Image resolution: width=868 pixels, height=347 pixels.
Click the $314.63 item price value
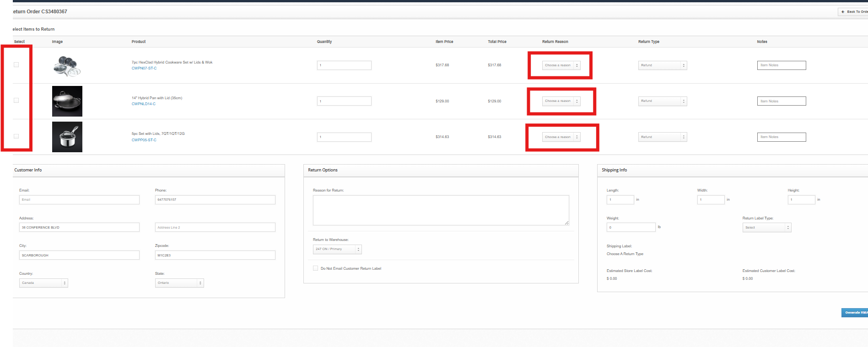tap(442, 137)
